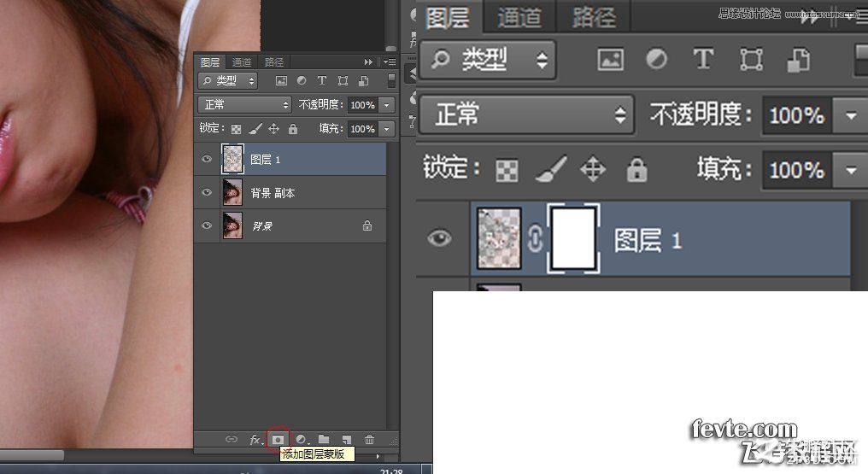868x474 pixels.
Task: Switch to the 路径 tab in enlarged panel
Action: (594, 17)
